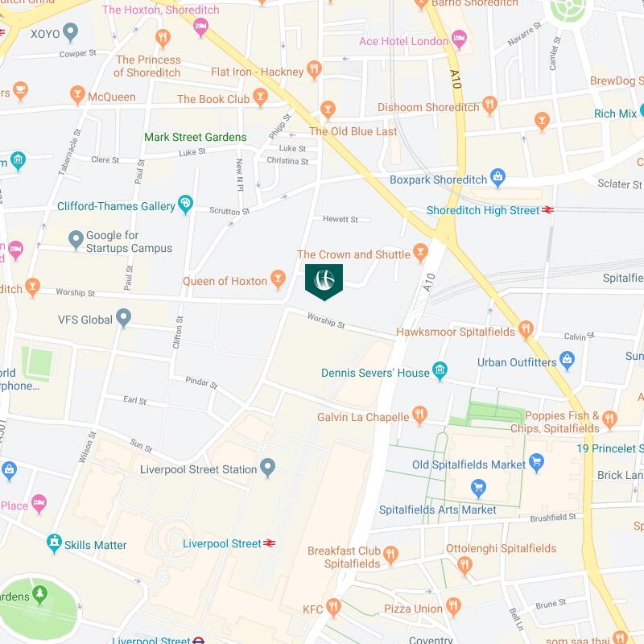Click the Dishoom Shoreditch label
This screenshot has width=644, height=644.
(428, 107)
